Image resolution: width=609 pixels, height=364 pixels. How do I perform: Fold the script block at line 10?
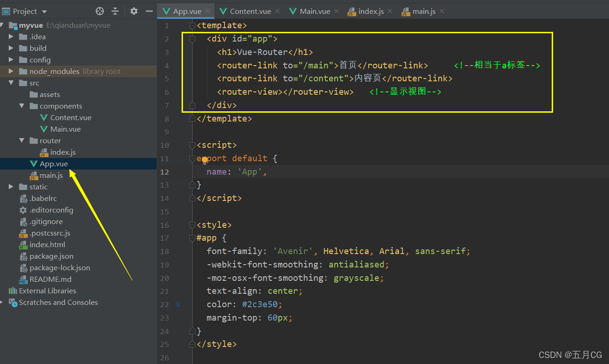click(x=193, y=145)
